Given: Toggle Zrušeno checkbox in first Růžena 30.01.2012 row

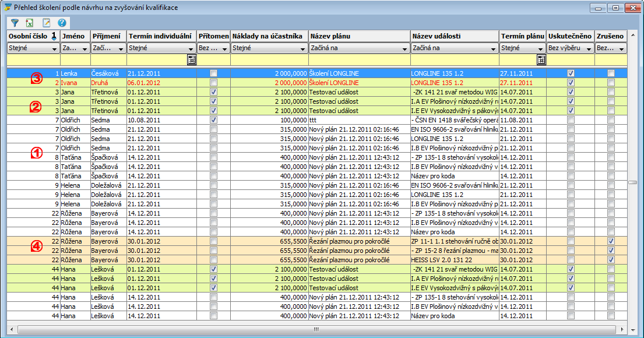Looking at the screenshot, I should click(610, 241).
